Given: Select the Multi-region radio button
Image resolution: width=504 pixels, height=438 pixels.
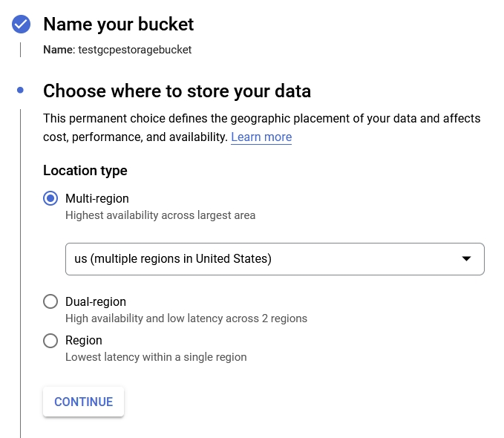Looking at the screenshot, I should pos(50,198).
